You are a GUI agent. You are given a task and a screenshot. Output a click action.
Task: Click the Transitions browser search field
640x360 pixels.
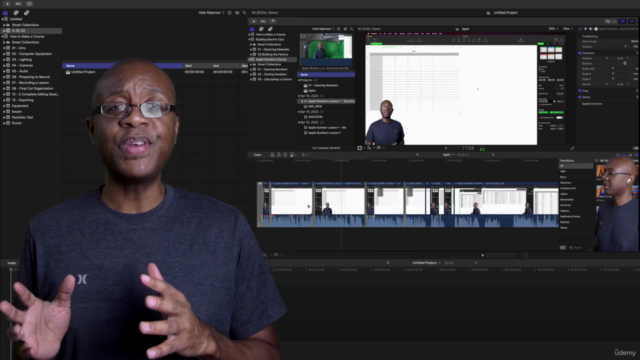pos(580,248)
